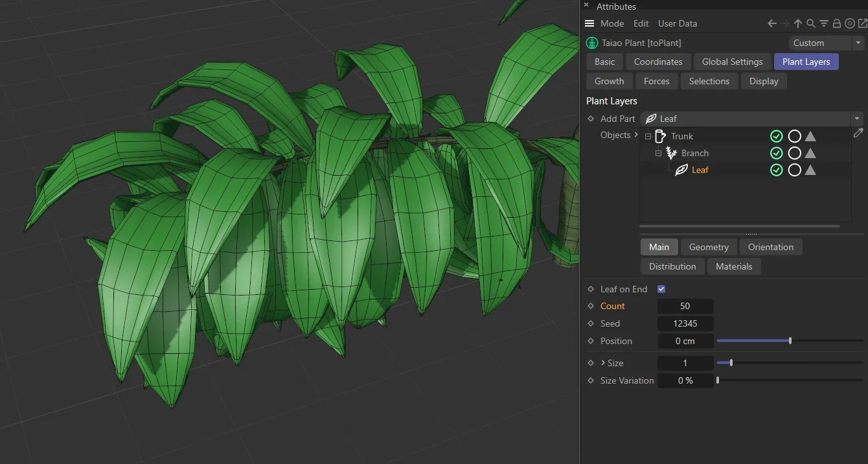Viewport: 868px width, 464px height.
Task: Open the Edit menu
Action: (x=641, y=23)
